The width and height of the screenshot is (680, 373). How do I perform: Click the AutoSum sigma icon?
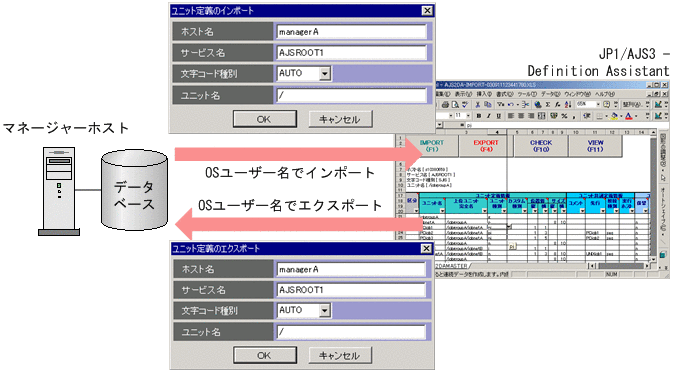[x=548, y=105]
